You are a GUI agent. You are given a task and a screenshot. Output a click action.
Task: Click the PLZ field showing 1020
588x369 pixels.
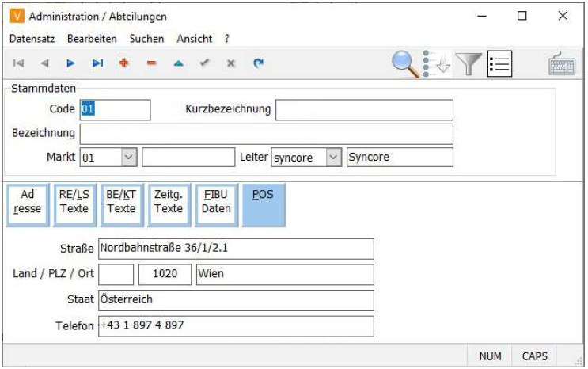click(x=165, y=275)
